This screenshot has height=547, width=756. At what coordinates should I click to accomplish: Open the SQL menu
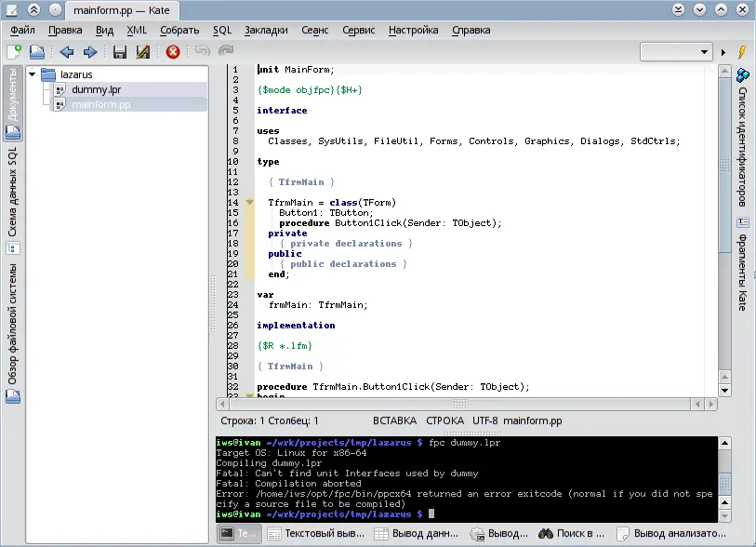click(x=222, y=30)
